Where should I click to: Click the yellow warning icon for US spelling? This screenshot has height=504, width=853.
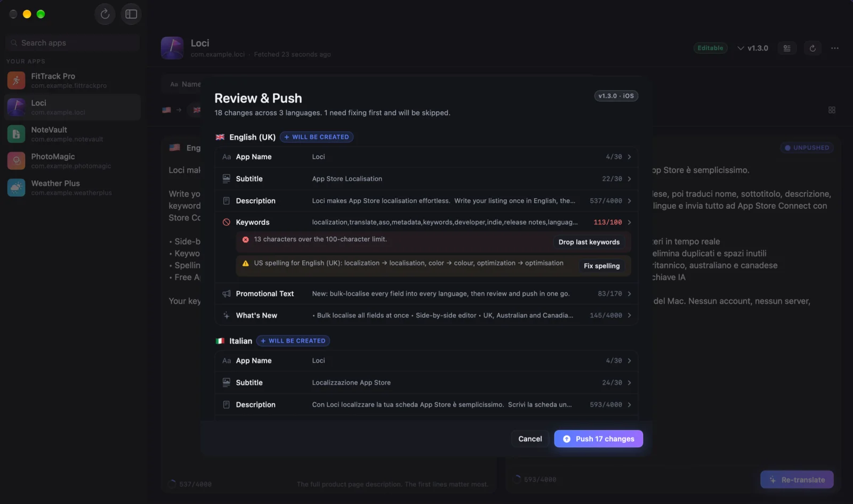click(x=246, y=263)
